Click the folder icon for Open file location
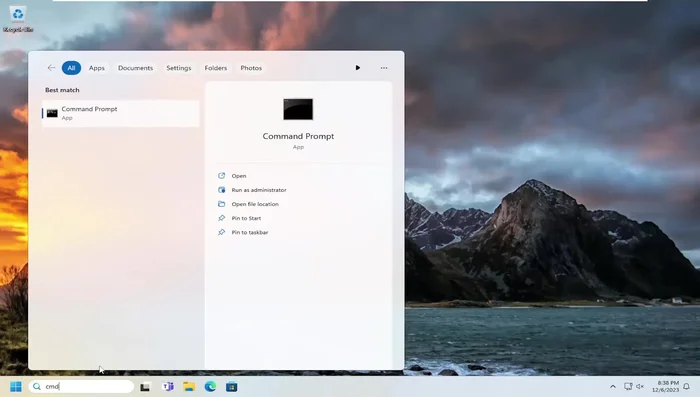The height and width of the screenshot is (397, 700). click(221, 204)
